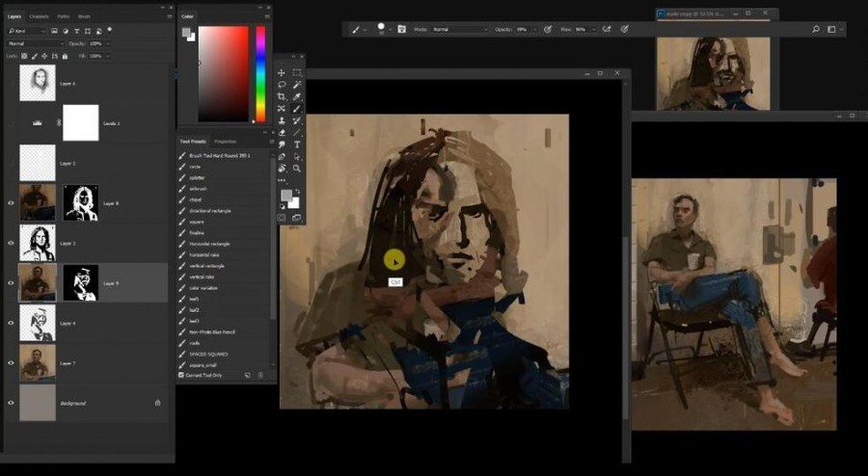Select the Smudge tool
The image size is (868, 476).
tap(282, 145)
